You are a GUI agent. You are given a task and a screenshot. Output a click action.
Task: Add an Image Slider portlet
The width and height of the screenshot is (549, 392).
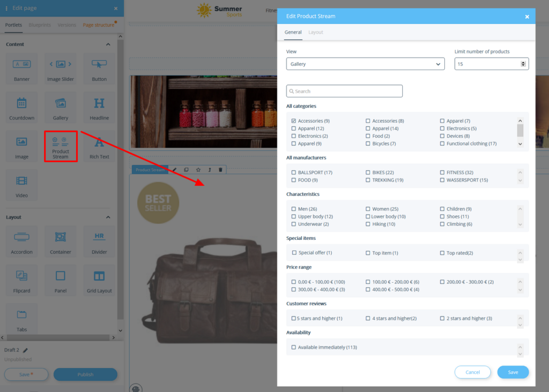tap(60, 69)
